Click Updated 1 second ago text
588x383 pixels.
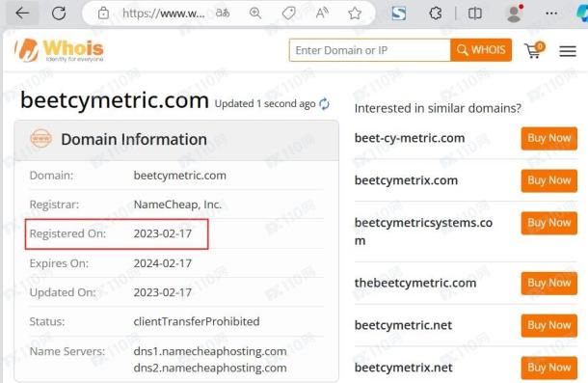tap(265, 104)
